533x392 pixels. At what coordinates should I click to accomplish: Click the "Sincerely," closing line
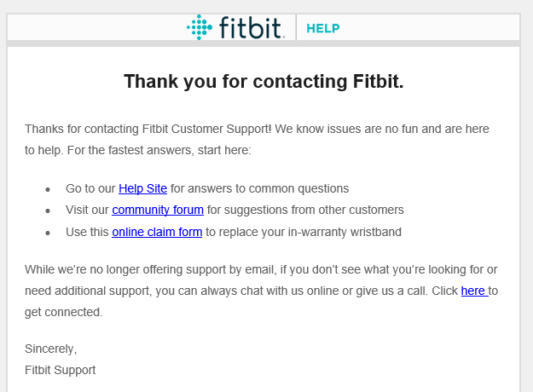50,349
